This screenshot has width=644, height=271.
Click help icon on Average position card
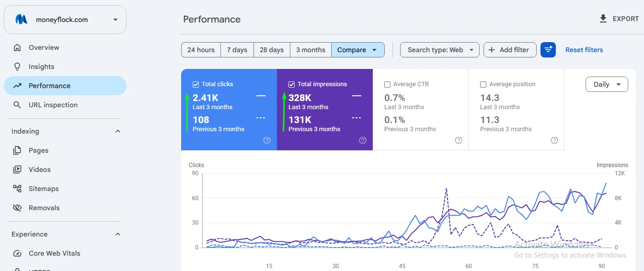pos(554,140)
